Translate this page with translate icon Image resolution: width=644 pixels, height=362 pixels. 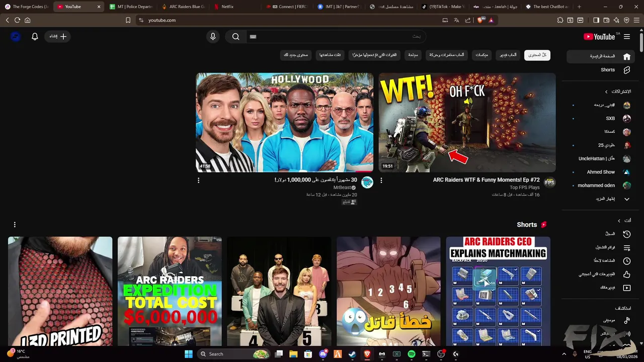[x=456, y=20]
